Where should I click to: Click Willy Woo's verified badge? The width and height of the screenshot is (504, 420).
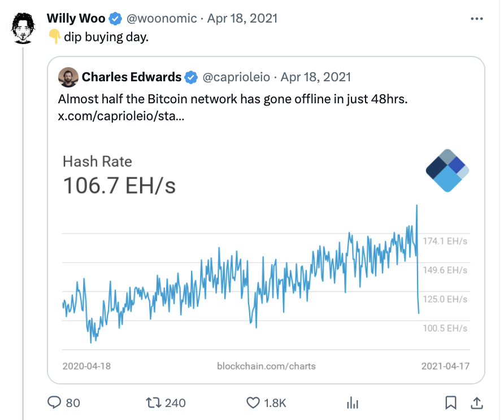point(115,19)
